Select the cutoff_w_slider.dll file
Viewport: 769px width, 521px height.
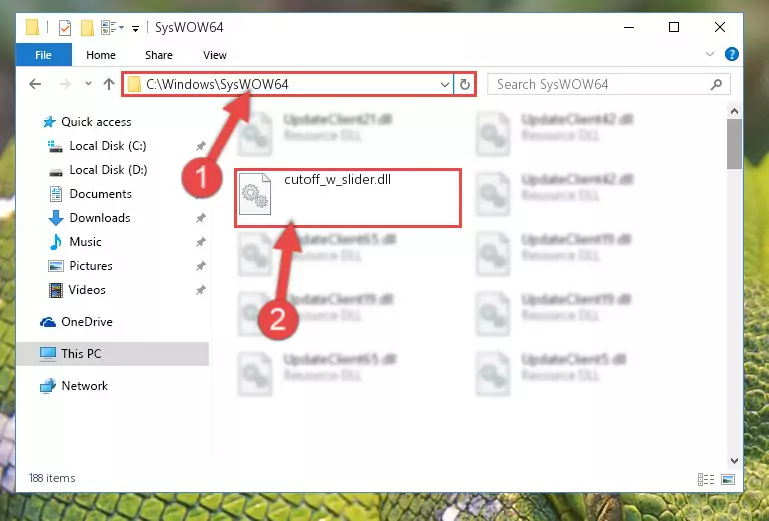(x=348, y=198)
